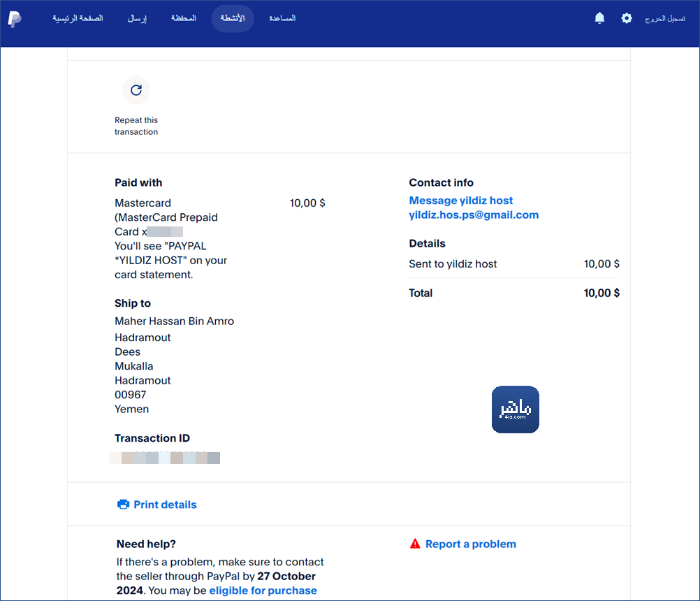Open account settings gear icon
The height and width of the screenshot is (601, 700).
627,18
